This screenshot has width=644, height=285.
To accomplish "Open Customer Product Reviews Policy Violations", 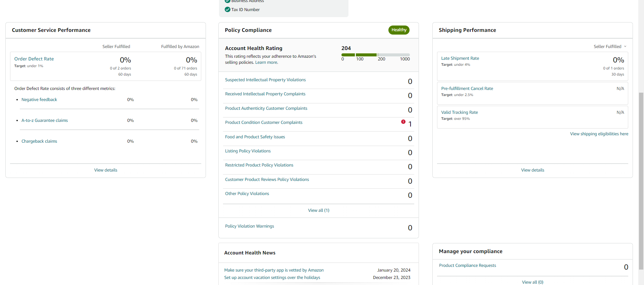I will pyautogui.click(x=267, y=180).
